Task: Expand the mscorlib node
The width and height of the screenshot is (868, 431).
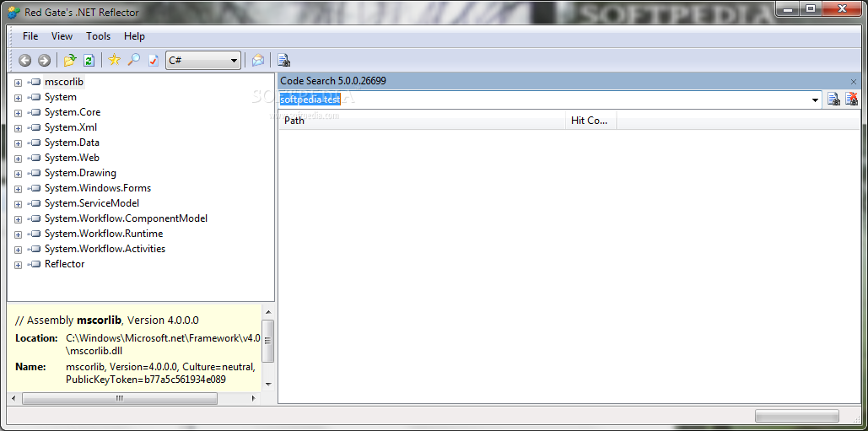Action: click(18, 83)
